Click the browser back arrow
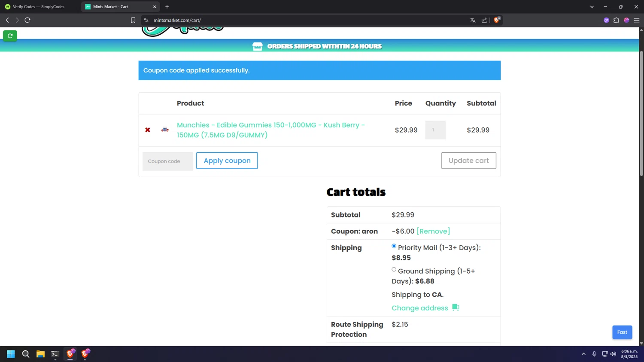This screenshot has width=644, height=362. (7, 20)
